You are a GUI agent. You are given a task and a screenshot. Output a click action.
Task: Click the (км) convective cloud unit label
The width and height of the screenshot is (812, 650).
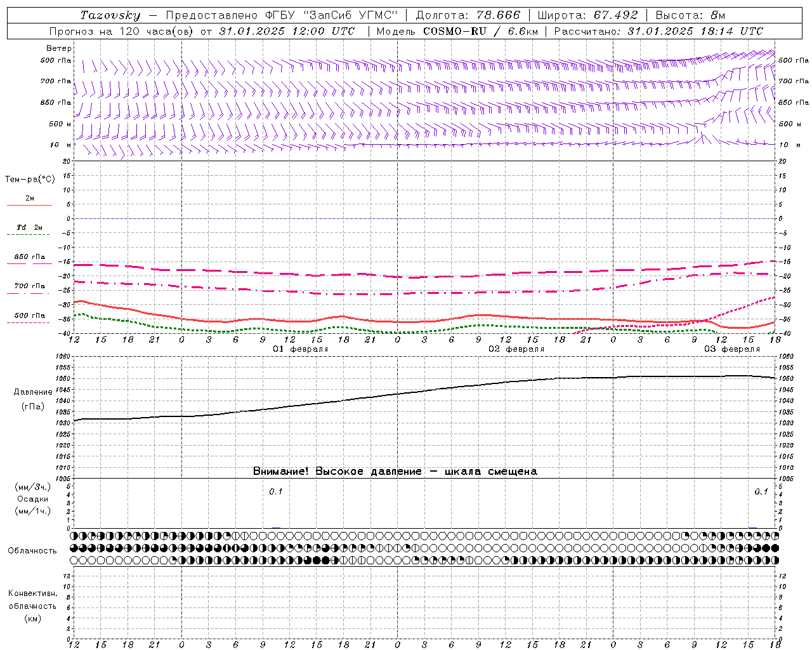coord(33,618)
